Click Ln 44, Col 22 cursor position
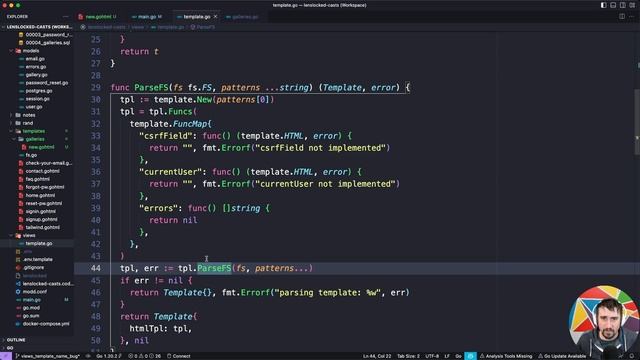Screen dimensions: 640x360 tap(377, 356)
